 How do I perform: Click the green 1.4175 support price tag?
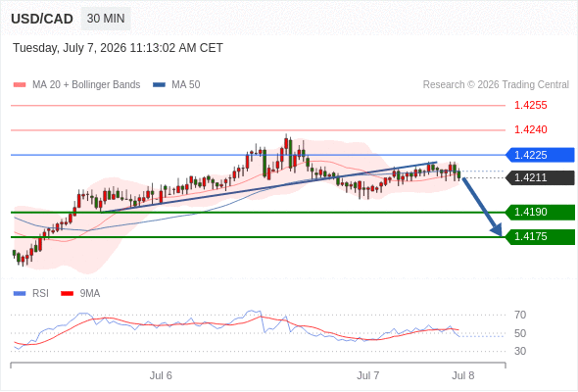point(540,237)
